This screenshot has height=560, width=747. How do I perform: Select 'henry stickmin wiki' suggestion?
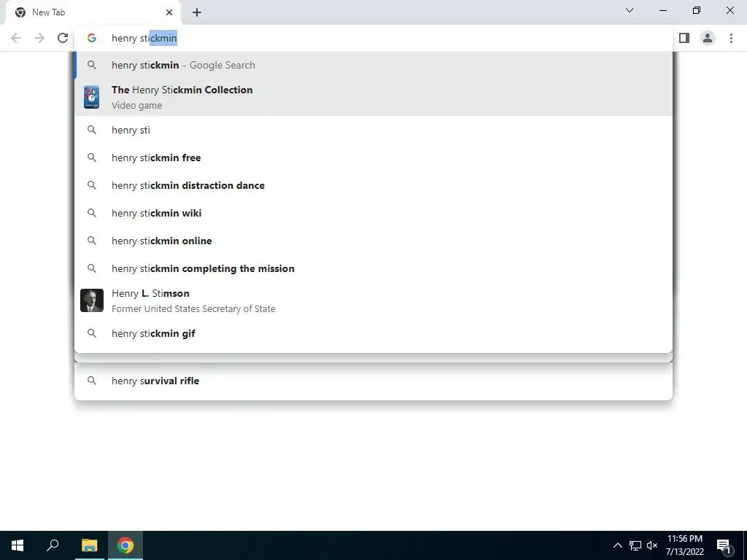tap(373, 213)
